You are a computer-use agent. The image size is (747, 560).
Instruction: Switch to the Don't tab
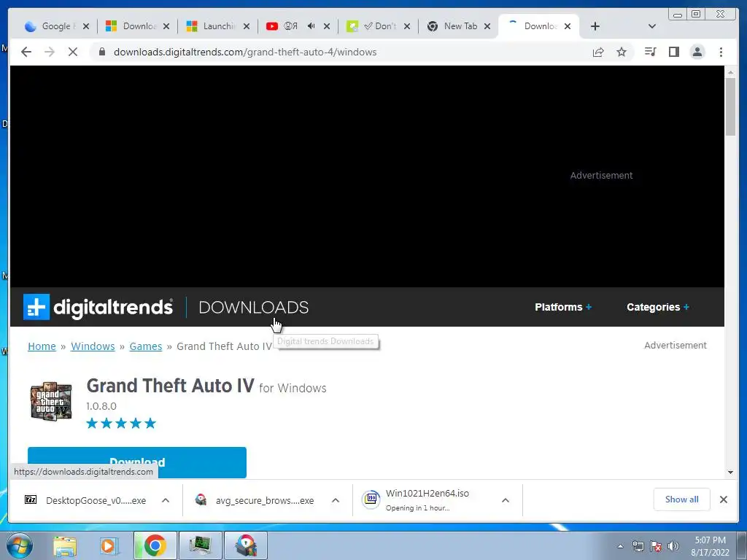[x=379, y=26]
